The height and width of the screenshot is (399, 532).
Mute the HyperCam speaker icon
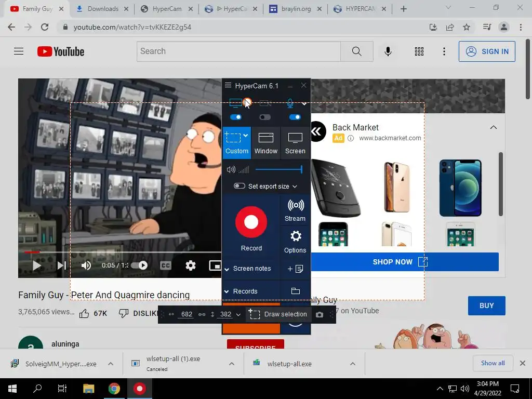click(231, 169)
